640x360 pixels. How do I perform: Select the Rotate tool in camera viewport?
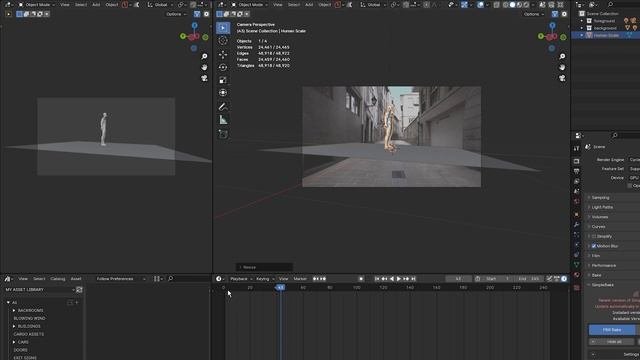point(223,67)
